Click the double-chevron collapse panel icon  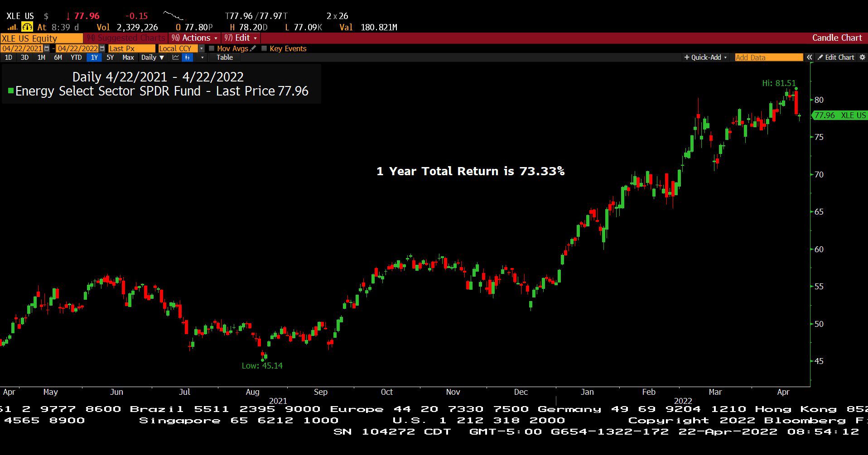point(809,57)
